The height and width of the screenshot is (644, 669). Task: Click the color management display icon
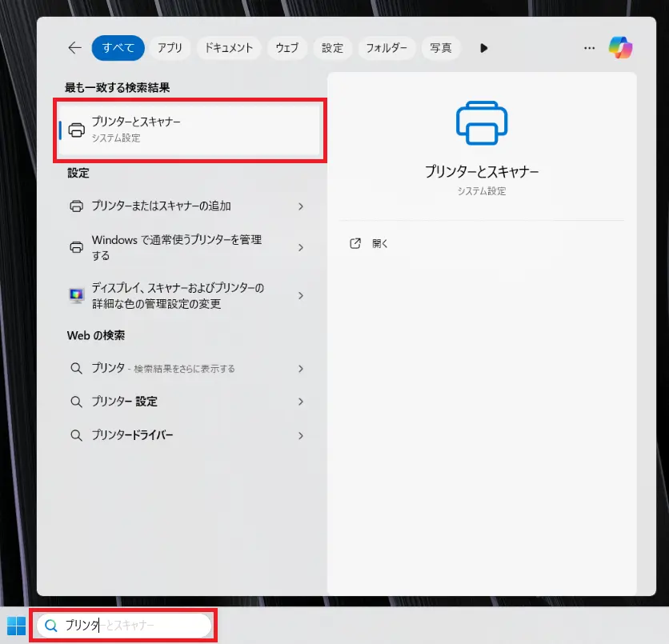click(x=76, y=296)
